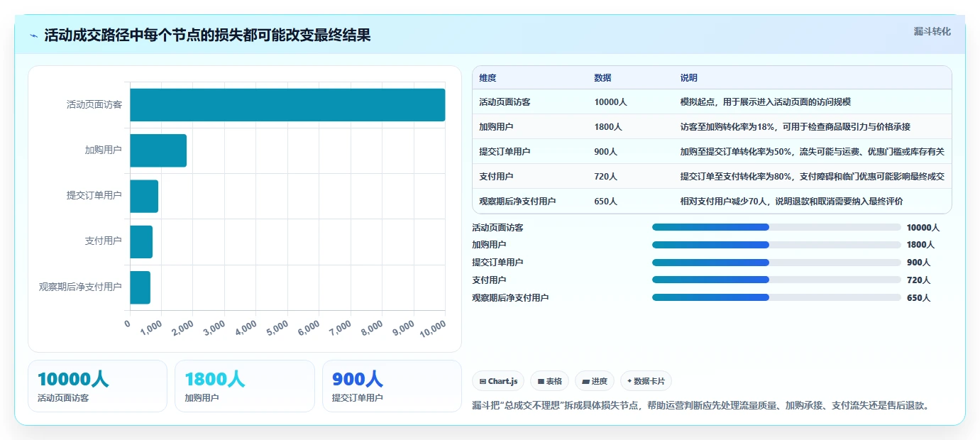The image size is (980, 440).
Task: Click the 加购用户 progress bar
Action: pos(776,245)
